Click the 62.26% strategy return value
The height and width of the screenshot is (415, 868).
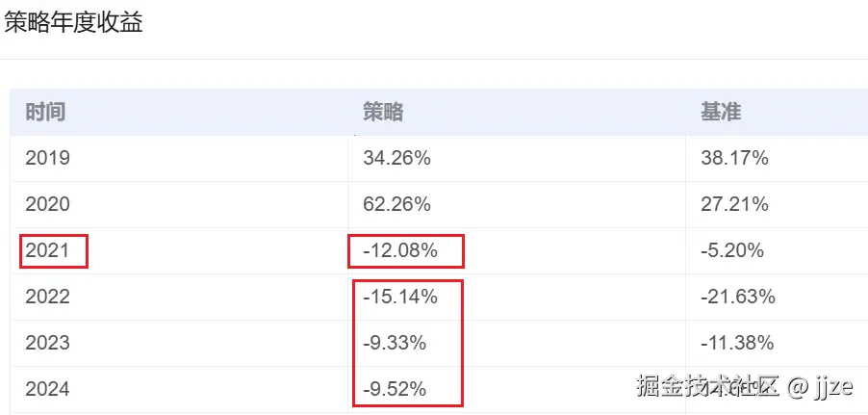point(396,205)
